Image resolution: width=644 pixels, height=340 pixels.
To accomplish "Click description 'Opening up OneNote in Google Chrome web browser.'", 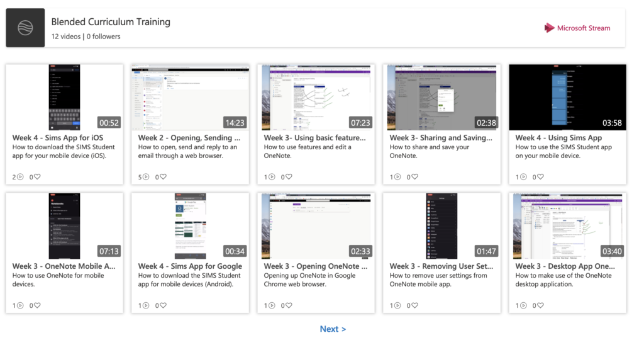I will pos(309,280).
